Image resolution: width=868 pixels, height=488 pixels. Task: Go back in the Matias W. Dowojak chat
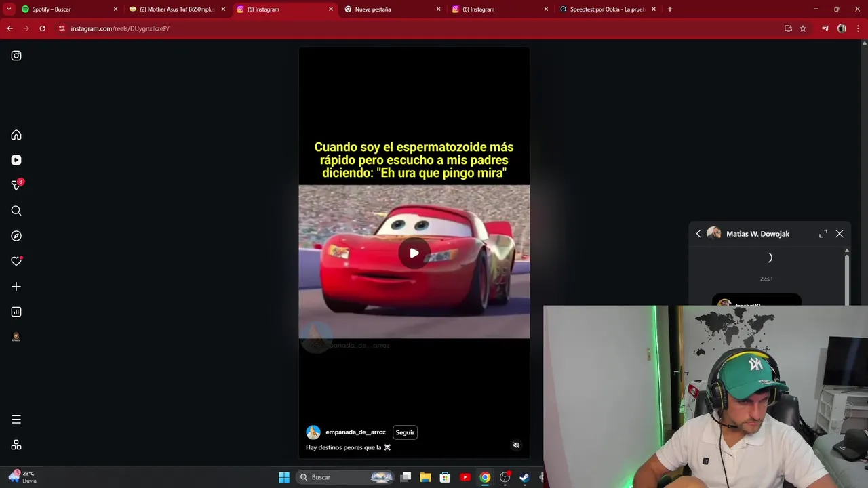(698, 234)
